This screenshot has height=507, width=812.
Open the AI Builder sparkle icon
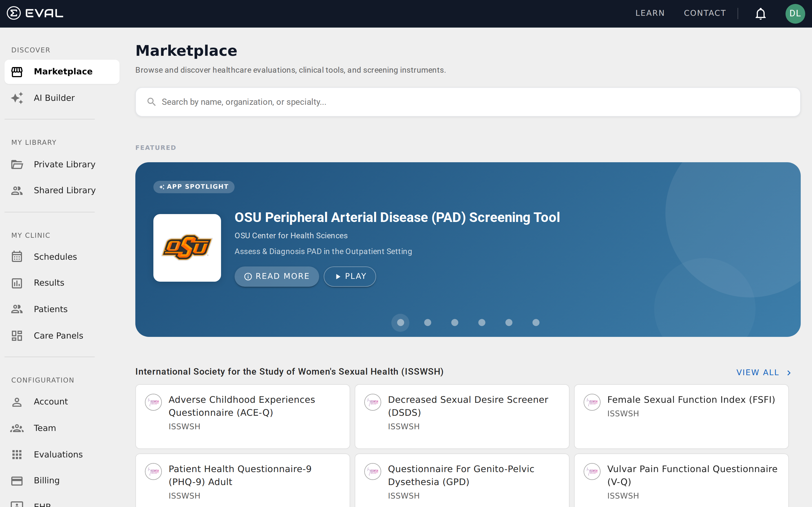click(17, 98)
